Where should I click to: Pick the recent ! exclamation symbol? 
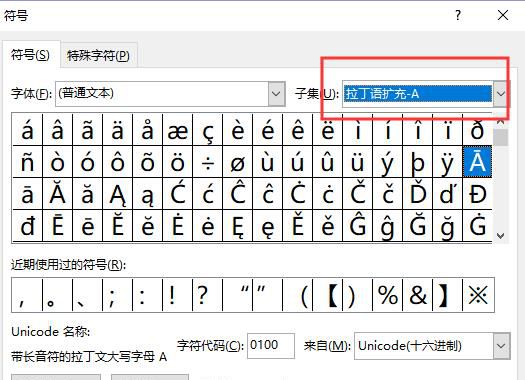(x=177, y=295)
